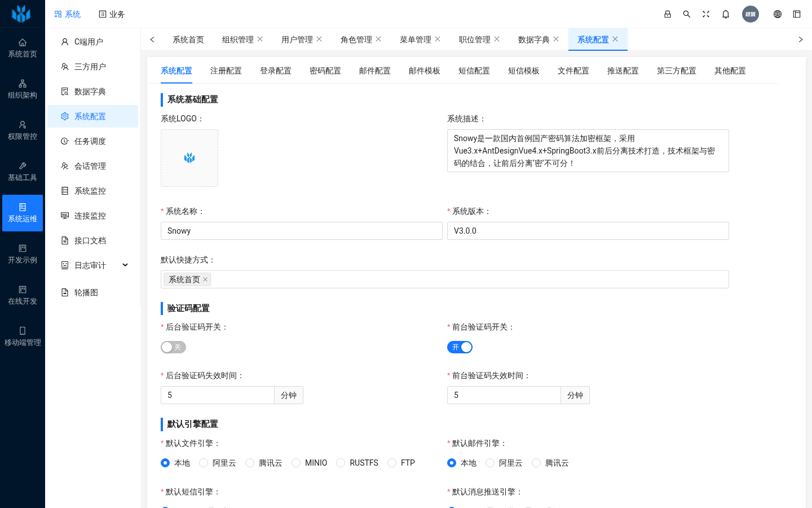Close the 数据字典 tab
Screen dimensions: 812x508
556,39
